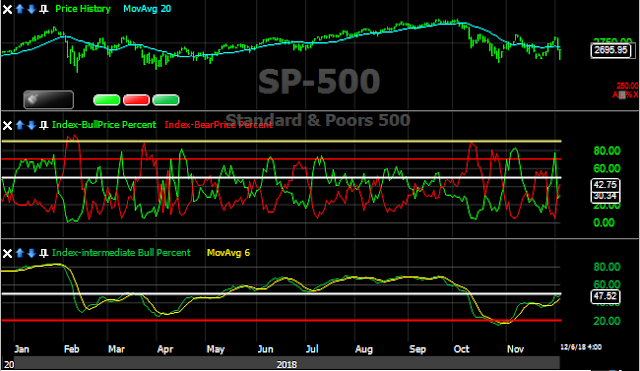Click the 30.34 value box

coord(606,196)
